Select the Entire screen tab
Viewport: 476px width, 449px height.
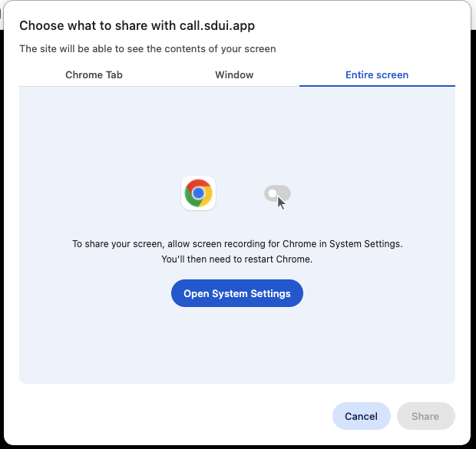click(377, 75)
